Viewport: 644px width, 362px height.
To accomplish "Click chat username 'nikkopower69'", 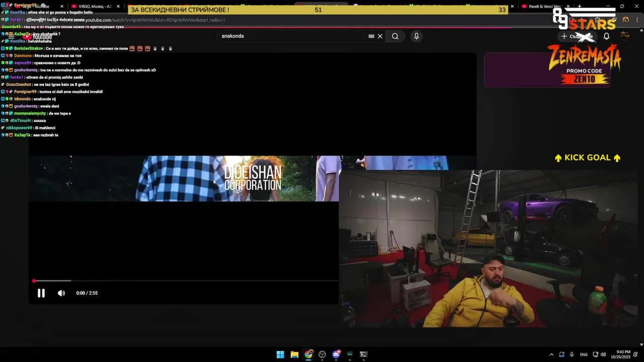I will point(19,128).
